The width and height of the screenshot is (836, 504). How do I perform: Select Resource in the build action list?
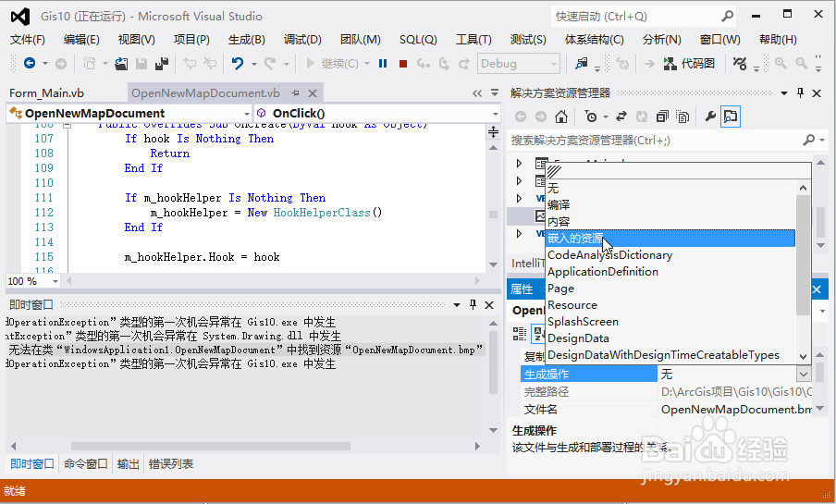pos(670,304)
